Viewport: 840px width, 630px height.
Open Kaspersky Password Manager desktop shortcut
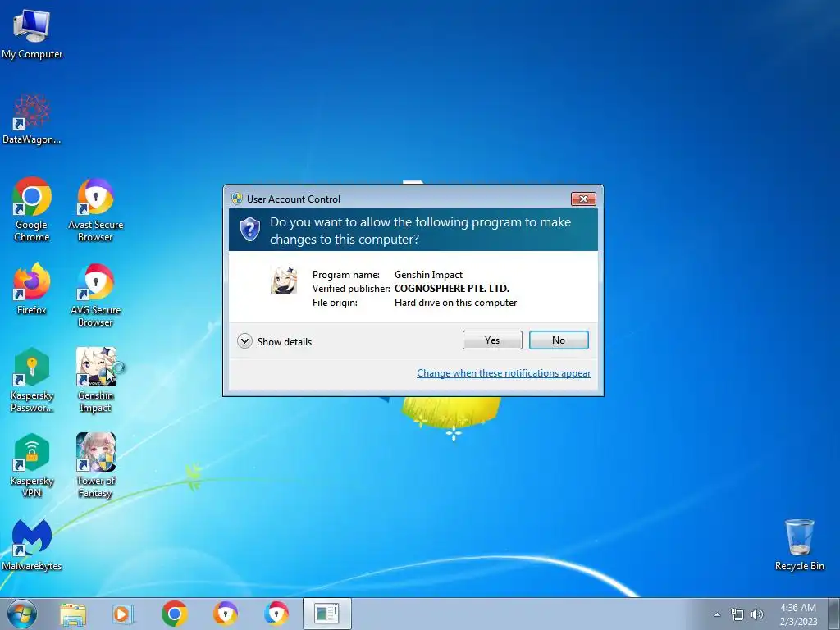pyautogui.click(x=32, y=380)
